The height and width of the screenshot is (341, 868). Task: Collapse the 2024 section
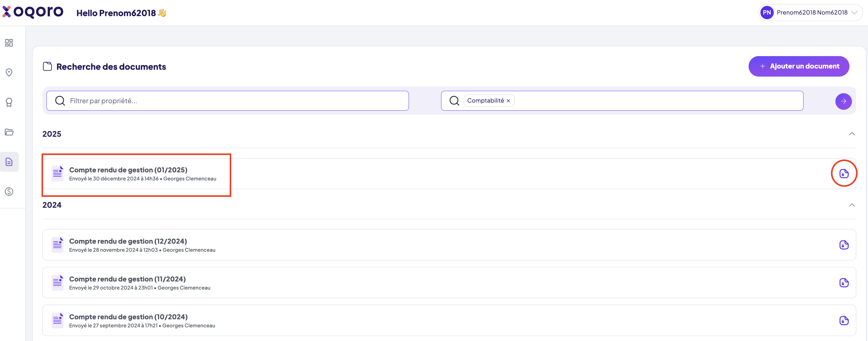(x=852, y=205)
